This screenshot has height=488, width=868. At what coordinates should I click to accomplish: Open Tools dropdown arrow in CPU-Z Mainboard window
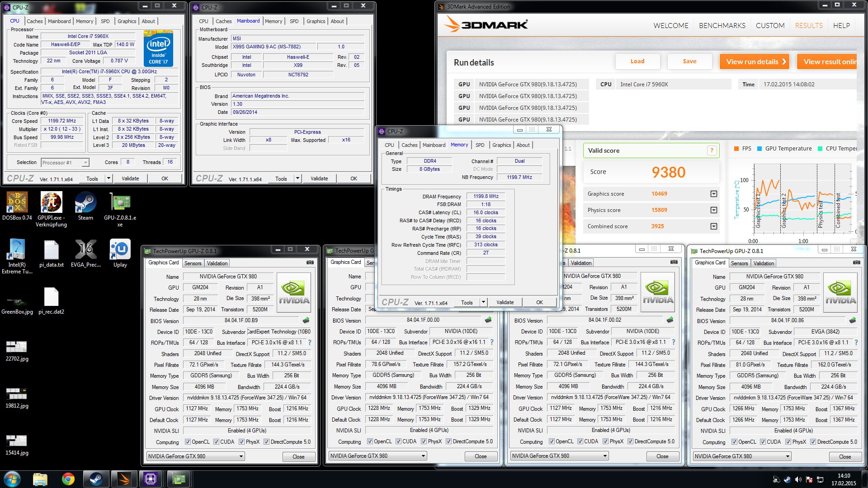[297, 178]
